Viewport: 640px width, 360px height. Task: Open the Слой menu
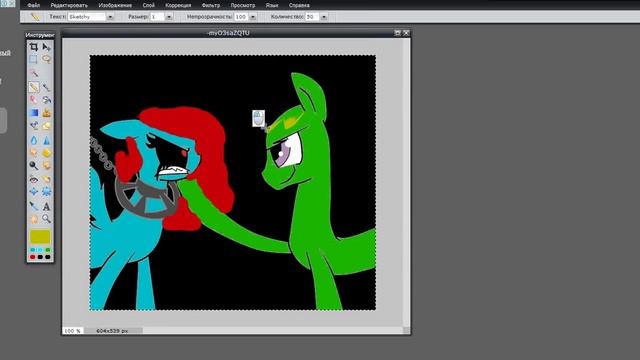(149, 5)
